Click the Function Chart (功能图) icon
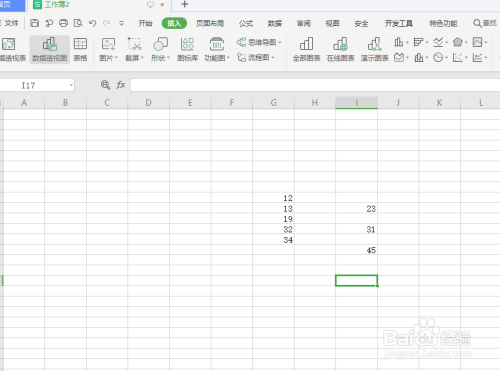The width and height of the screenshot is (500, 371). tap(217, 44)
